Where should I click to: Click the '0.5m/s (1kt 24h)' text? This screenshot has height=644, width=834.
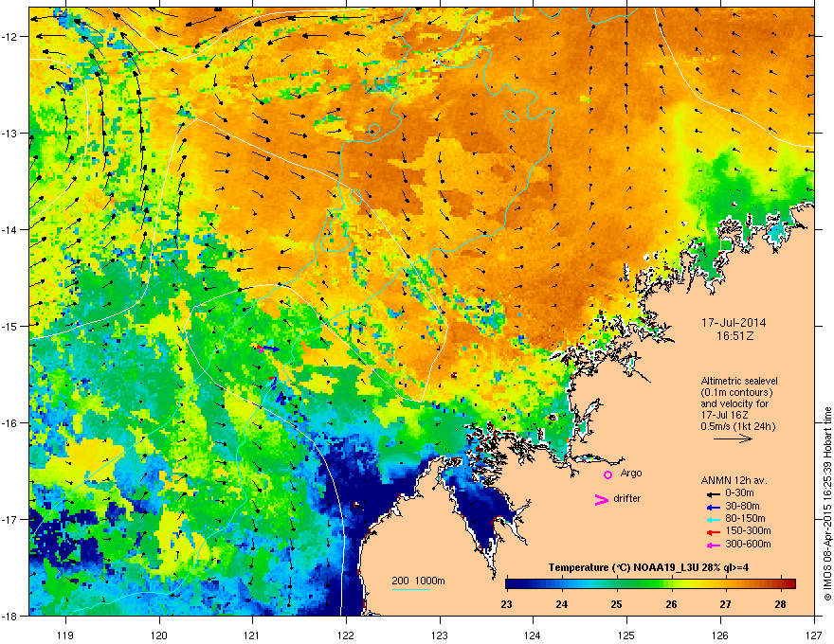click(x=737, y=426)
